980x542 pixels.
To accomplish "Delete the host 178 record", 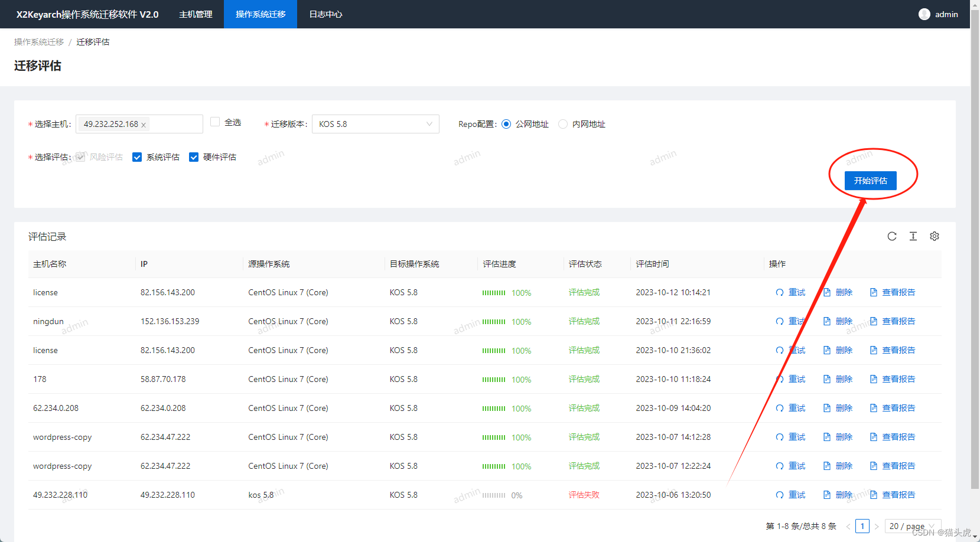I will [838, 379].
